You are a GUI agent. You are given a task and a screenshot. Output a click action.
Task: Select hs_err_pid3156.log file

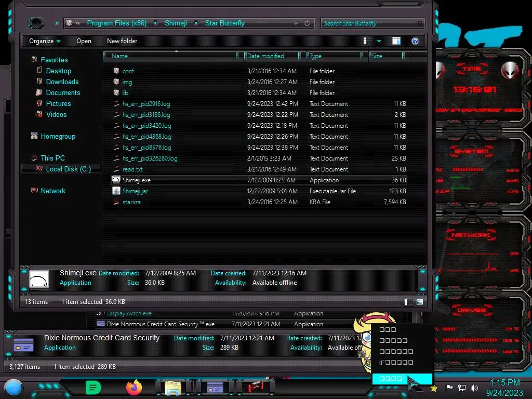[x=146, y=115]
